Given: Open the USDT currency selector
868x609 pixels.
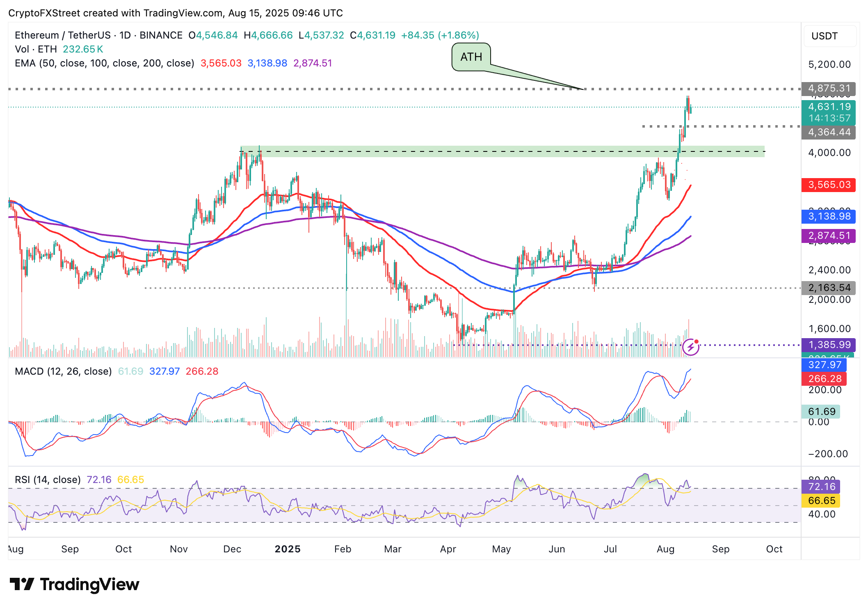Looking at the screenshot, I should [829, 36].
